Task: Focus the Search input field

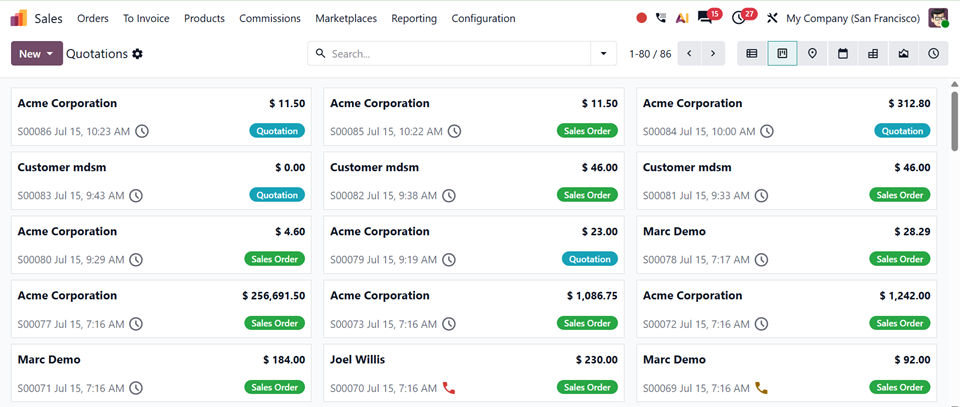Action: coord(458,54)
